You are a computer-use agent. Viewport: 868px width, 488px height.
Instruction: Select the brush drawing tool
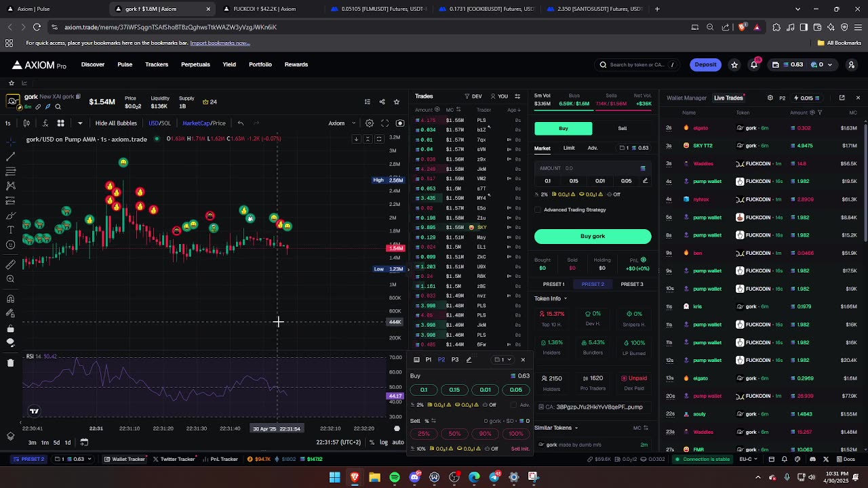pos(10,216)
